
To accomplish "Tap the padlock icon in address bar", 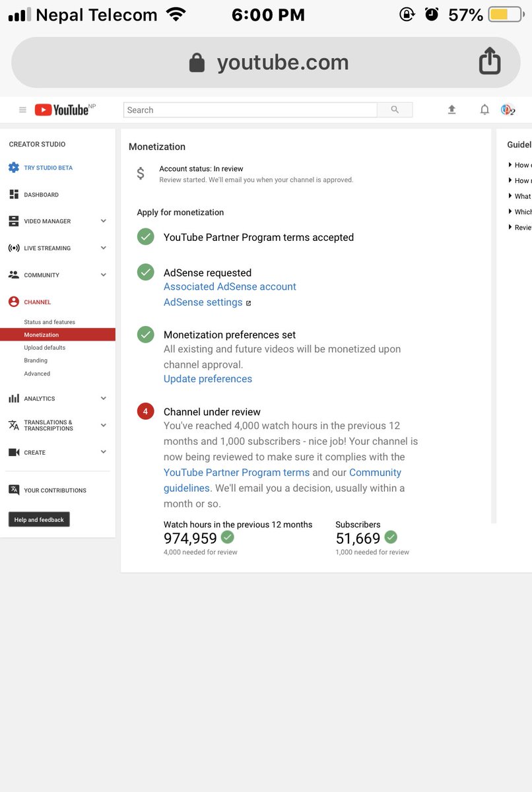I will 197,63.
